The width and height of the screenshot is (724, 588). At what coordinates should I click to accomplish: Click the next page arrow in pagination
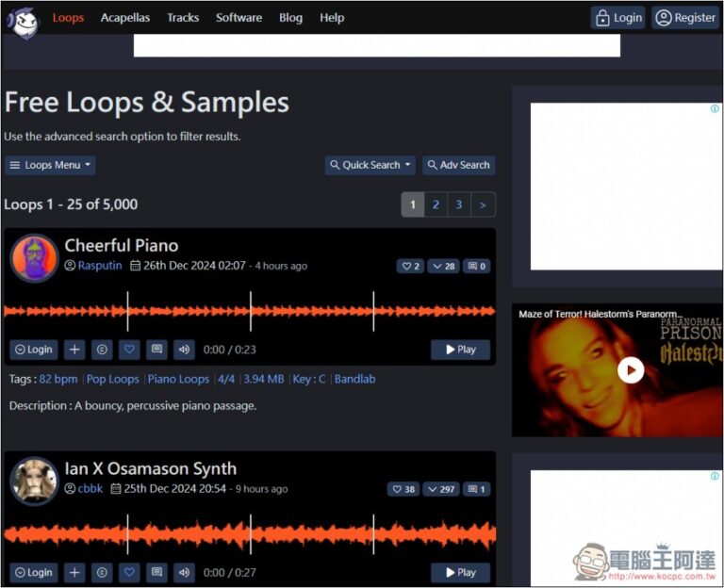point(483,204)
